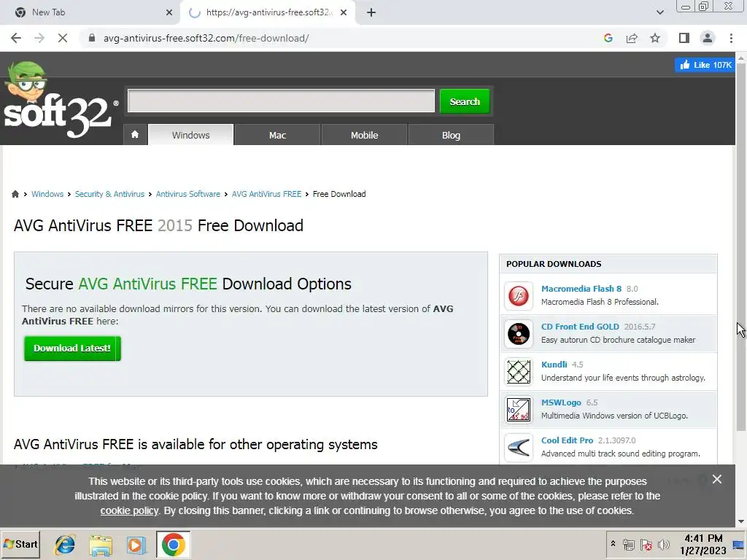Image resolution: width=747 pixels, height=560 pixels.
Task: Open the volume speaker tray icon
Action: pyautogui.click(x=663, y=545)
